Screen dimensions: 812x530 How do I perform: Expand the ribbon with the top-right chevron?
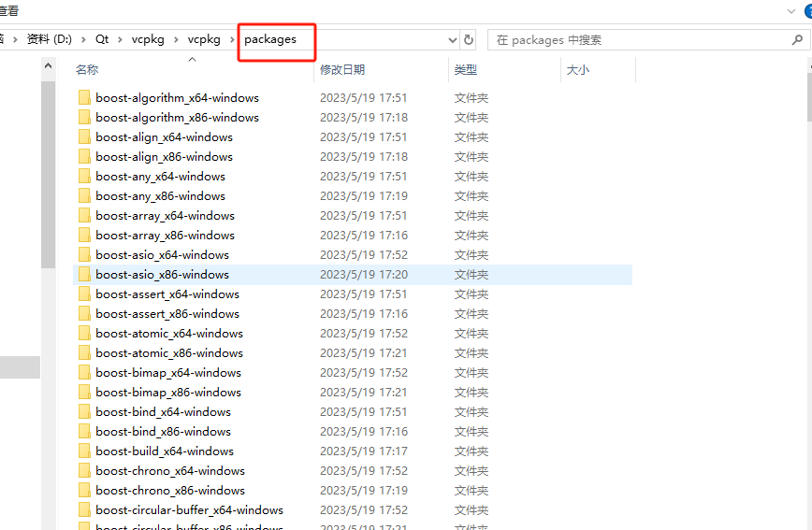tap(790, 11)
